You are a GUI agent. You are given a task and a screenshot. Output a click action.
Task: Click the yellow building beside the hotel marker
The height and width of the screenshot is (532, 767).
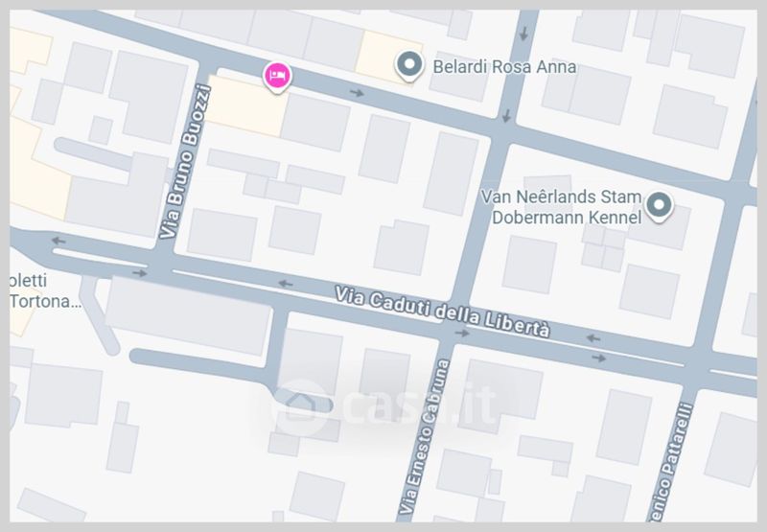coord(246,106)
